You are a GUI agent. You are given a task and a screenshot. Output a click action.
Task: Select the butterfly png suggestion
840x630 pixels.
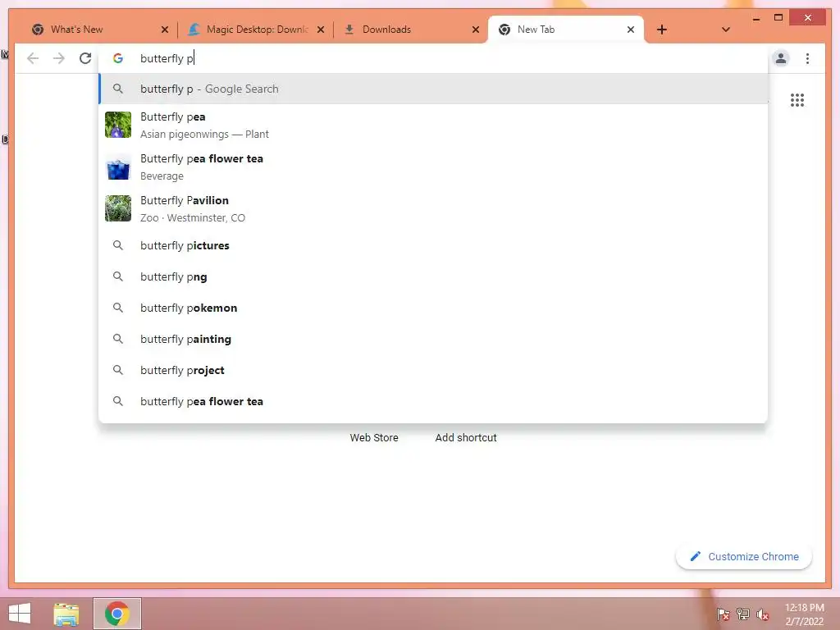click(x=433, y=276)
